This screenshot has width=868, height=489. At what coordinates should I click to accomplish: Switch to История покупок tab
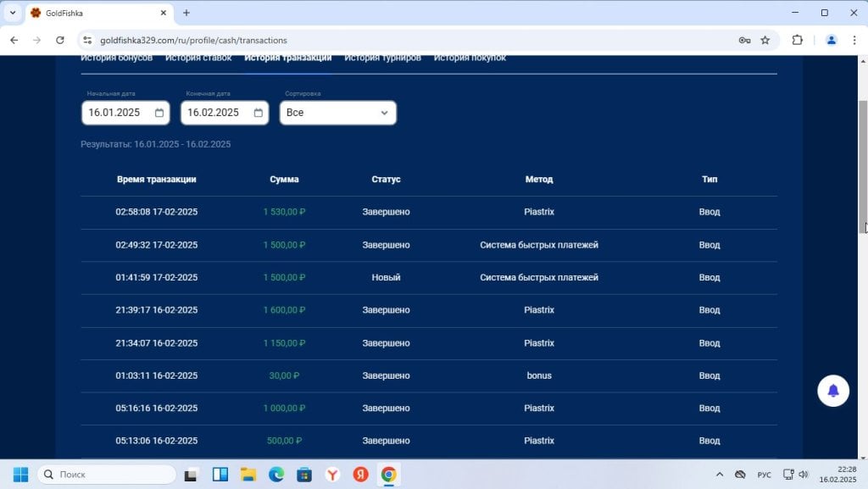click(x=470, y=58)
